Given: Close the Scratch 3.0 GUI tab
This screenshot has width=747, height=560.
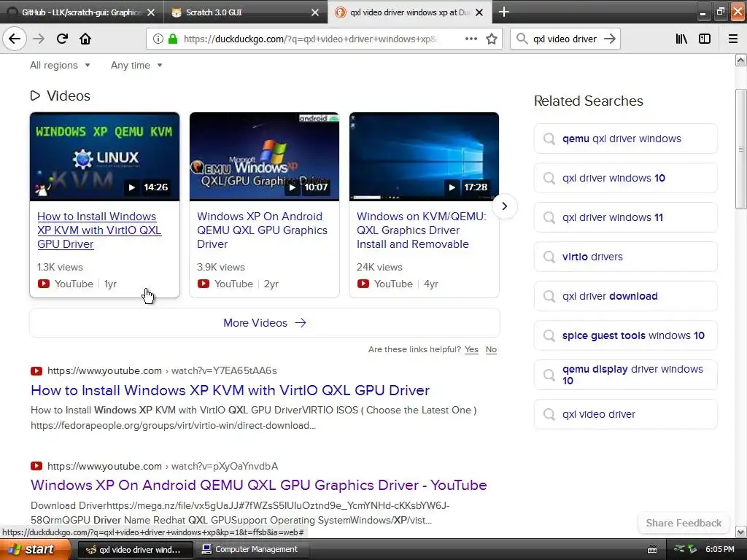Looking at the screenshot, I should click(315, 12).
